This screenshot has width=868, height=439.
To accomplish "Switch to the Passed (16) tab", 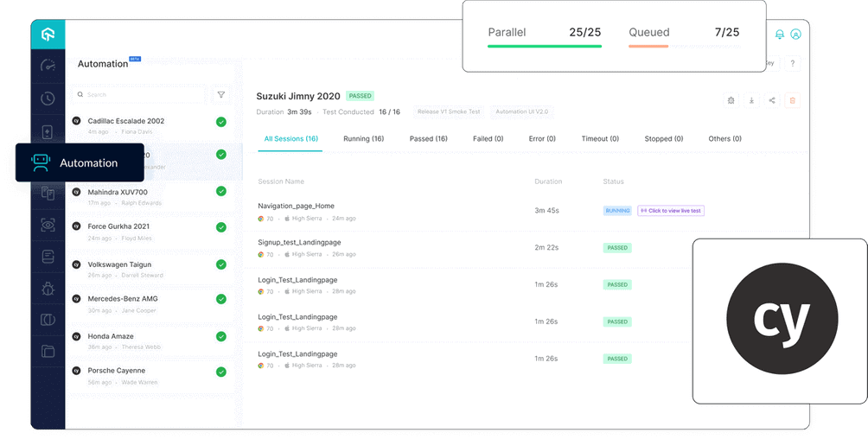I will [429, 138].
